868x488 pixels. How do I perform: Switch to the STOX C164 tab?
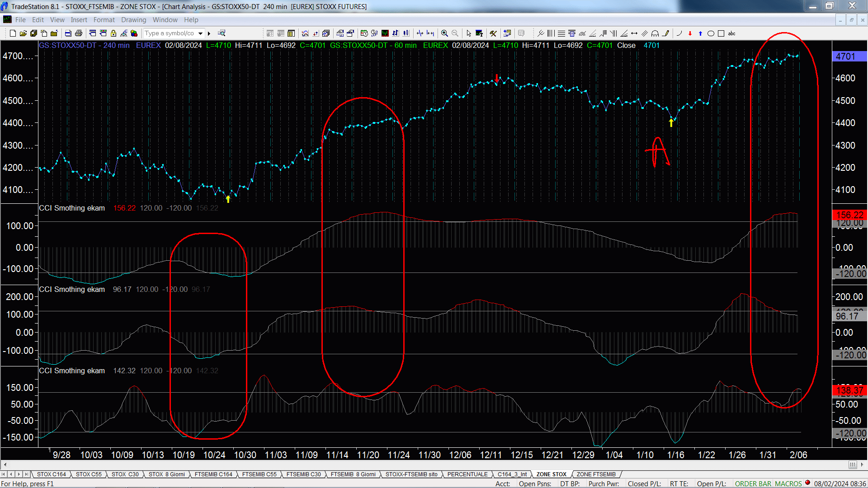[52, 474]
